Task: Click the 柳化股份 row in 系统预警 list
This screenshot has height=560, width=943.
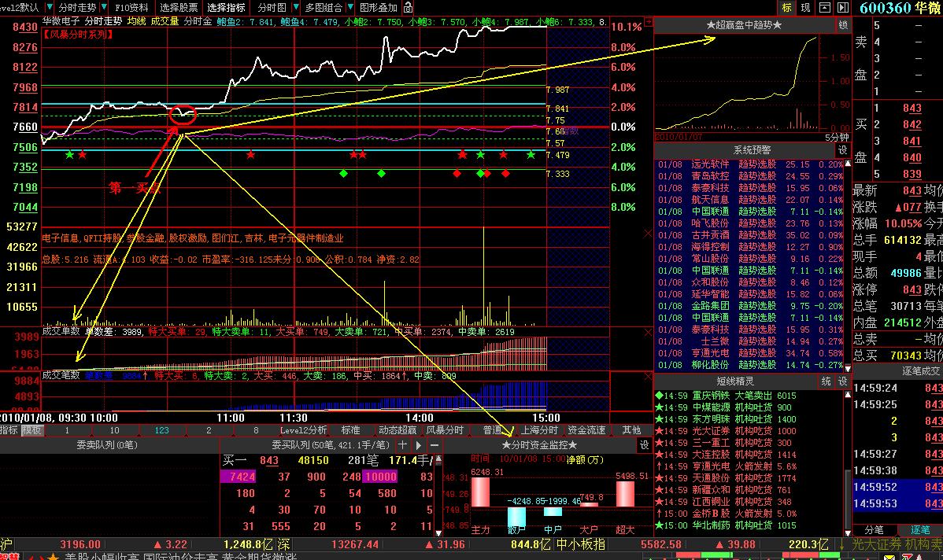Action: (x=750, y=365)
